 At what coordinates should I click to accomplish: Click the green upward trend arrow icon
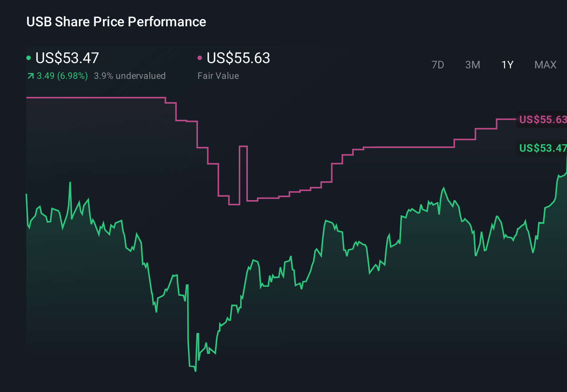pos(30,75)
